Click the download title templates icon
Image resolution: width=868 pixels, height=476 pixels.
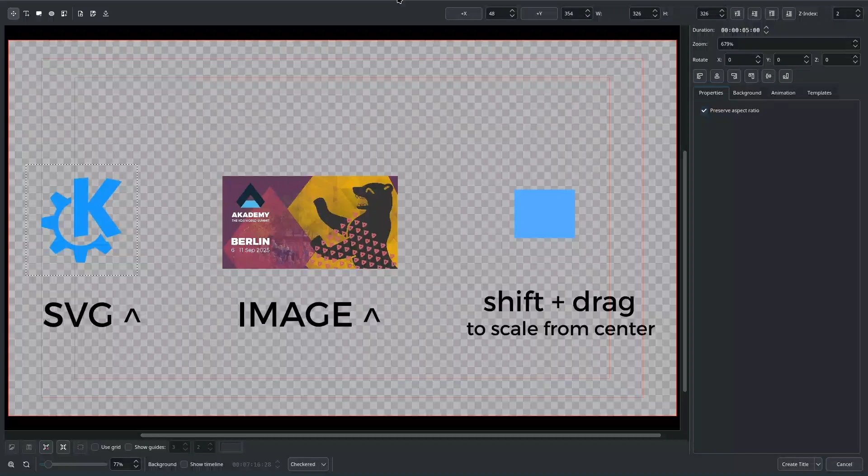pos(106,14)
